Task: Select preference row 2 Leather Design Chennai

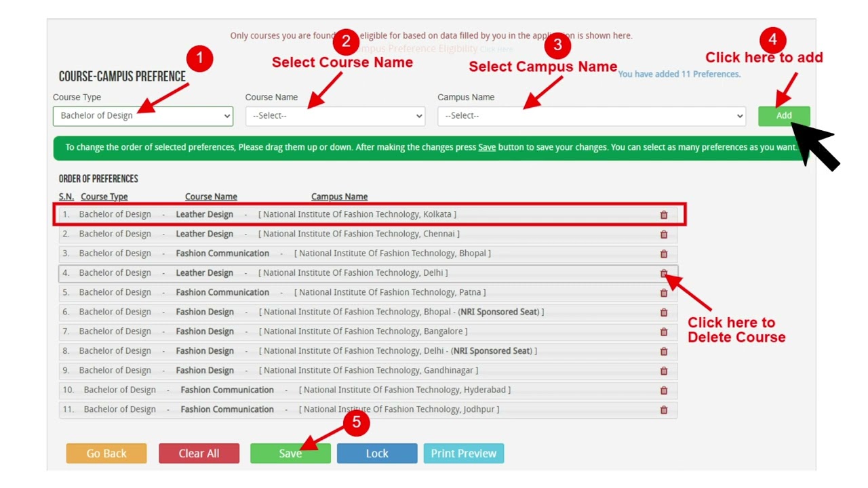Action: coord(368,234)
